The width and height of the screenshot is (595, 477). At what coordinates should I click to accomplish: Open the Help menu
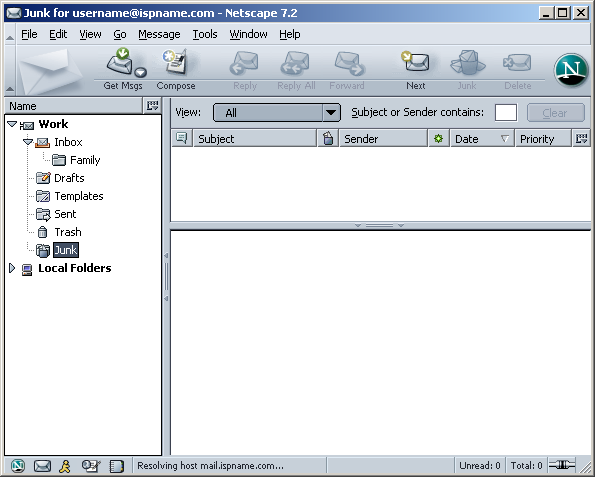(290, 34)
